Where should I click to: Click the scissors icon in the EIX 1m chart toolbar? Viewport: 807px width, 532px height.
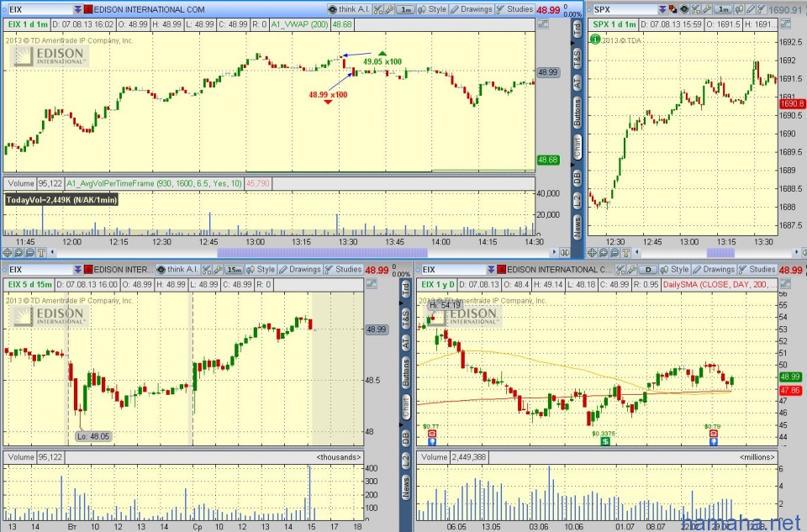point(378,9)
